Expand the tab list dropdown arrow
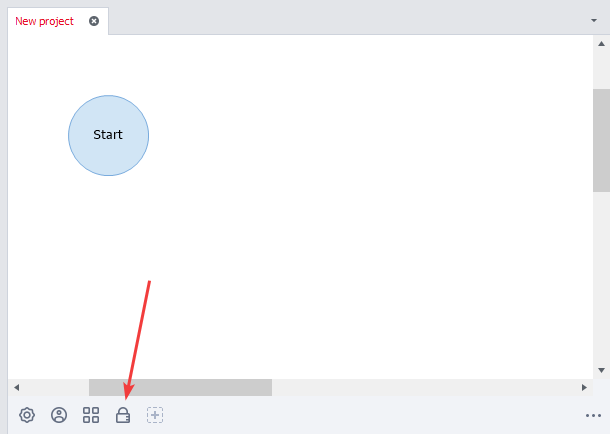Screen dimensions: 610x434 click(x=594, y=20)
